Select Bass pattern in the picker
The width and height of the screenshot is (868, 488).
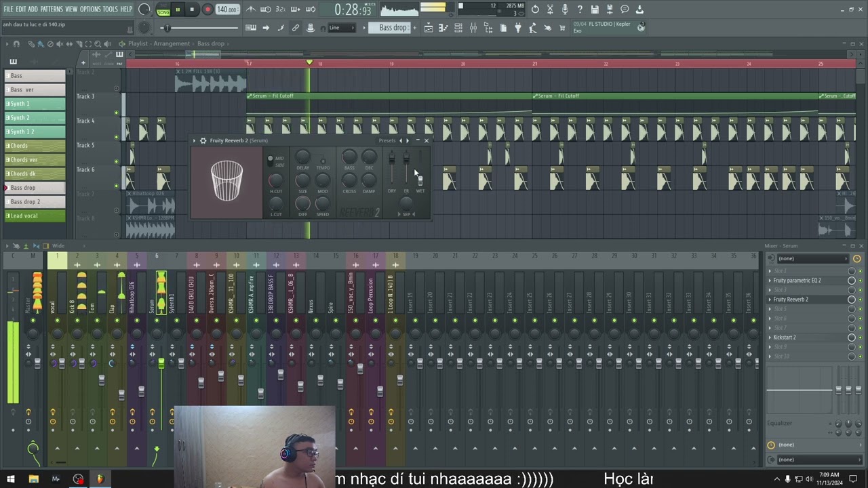[35, 75]
